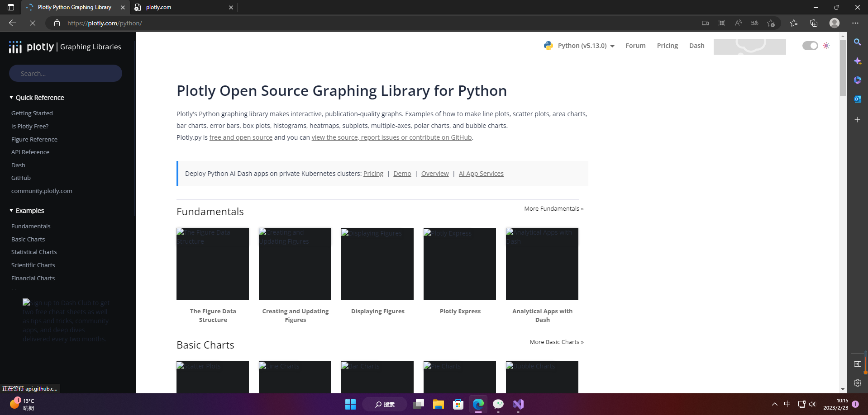
Task: Collapse the Examples section
Action: [10, 210]
